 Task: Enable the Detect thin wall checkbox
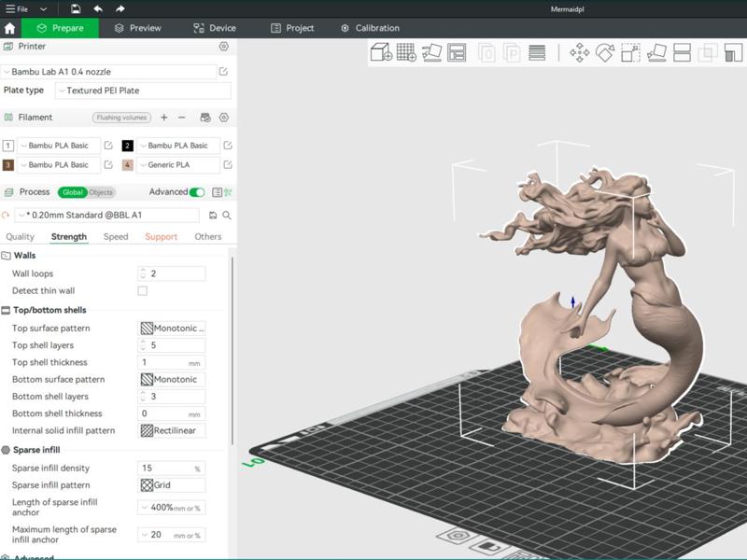coord(143,291)
